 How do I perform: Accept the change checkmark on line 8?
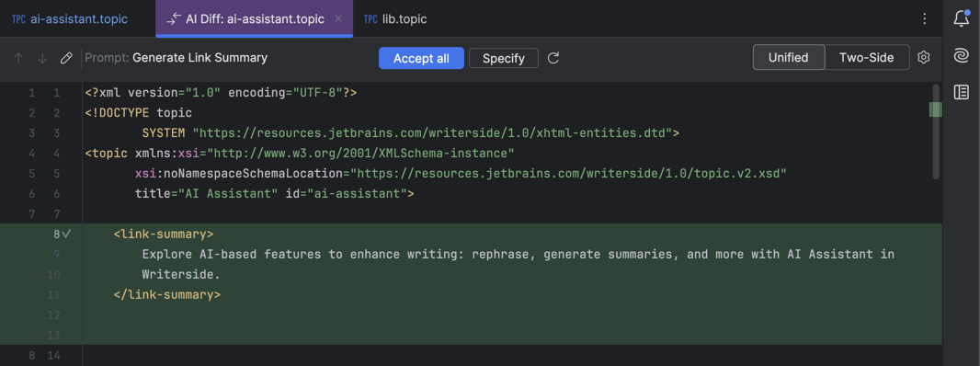coord(67,234)
